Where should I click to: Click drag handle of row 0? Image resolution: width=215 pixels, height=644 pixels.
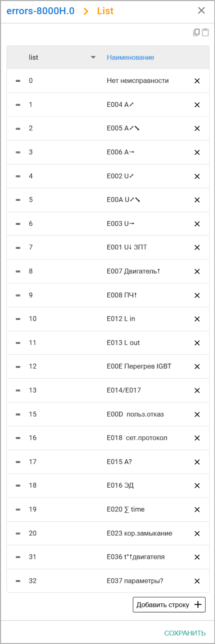click(18, 81)
